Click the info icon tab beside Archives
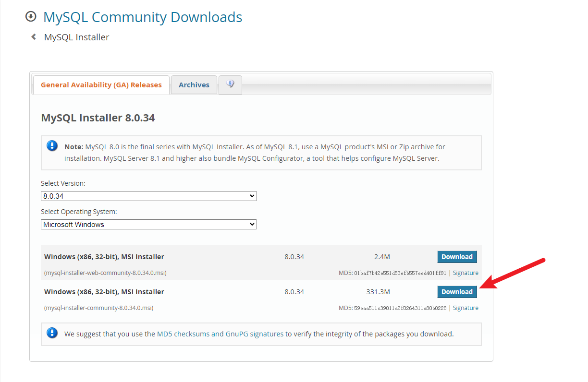588x382 pixels. click(x=230, y=84)
